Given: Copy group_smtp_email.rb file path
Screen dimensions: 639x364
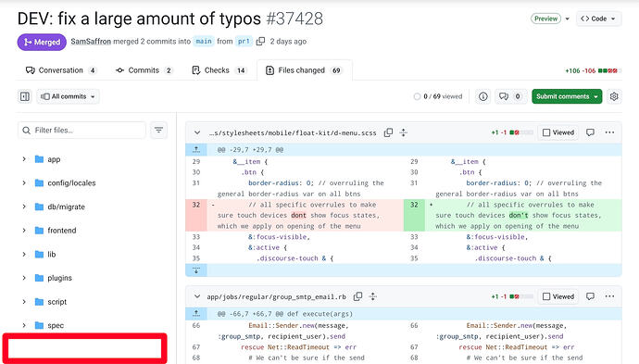Looking at the screenshot, I should point(357,296).
